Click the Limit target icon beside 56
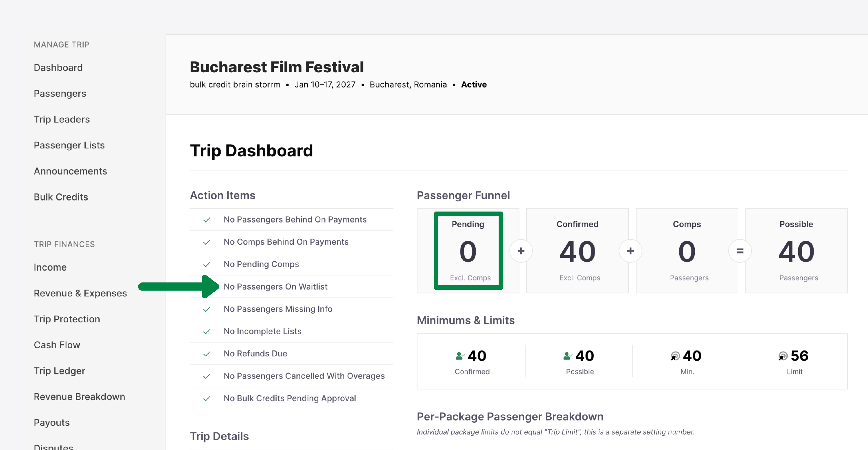This screenshot has width=868, height=450. tap(783, 356)
